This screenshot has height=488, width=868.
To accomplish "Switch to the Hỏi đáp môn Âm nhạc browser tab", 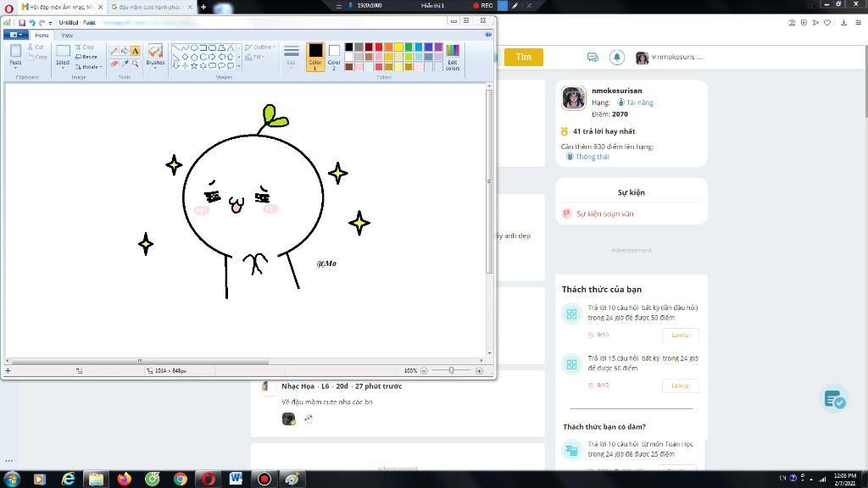I will point(62,7).
